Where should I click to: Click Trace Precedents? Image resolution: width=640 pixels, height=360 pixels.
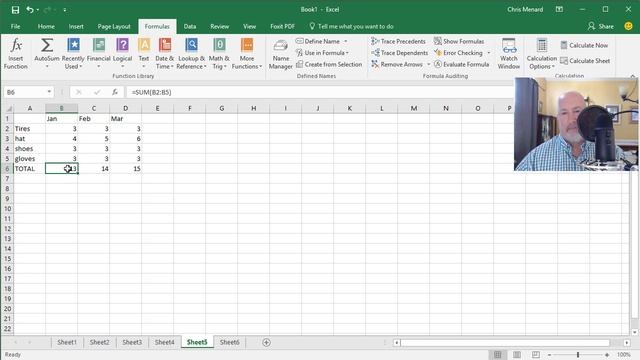398,41
